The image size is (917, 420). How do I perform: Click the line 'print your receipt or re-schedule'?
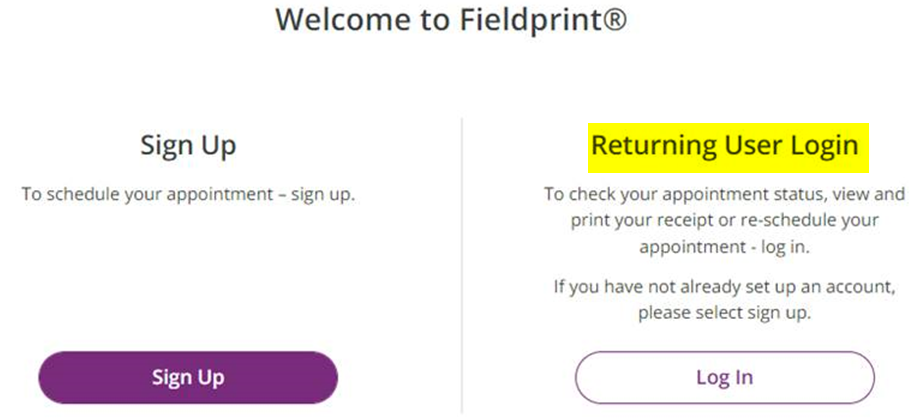(724, 219)
